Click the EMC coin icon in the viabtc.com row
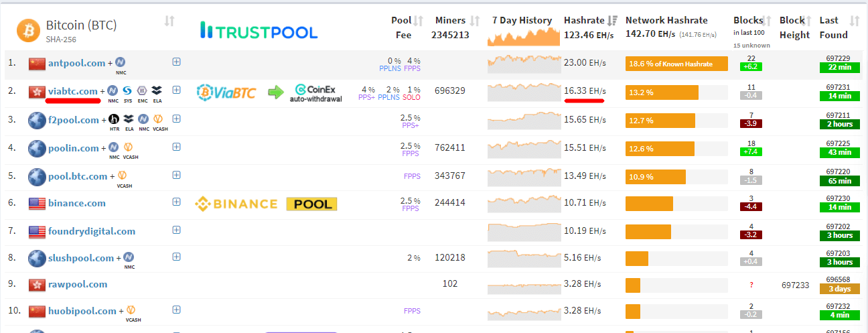The width and height of the screenshot is (868, 333). point(141,90)
